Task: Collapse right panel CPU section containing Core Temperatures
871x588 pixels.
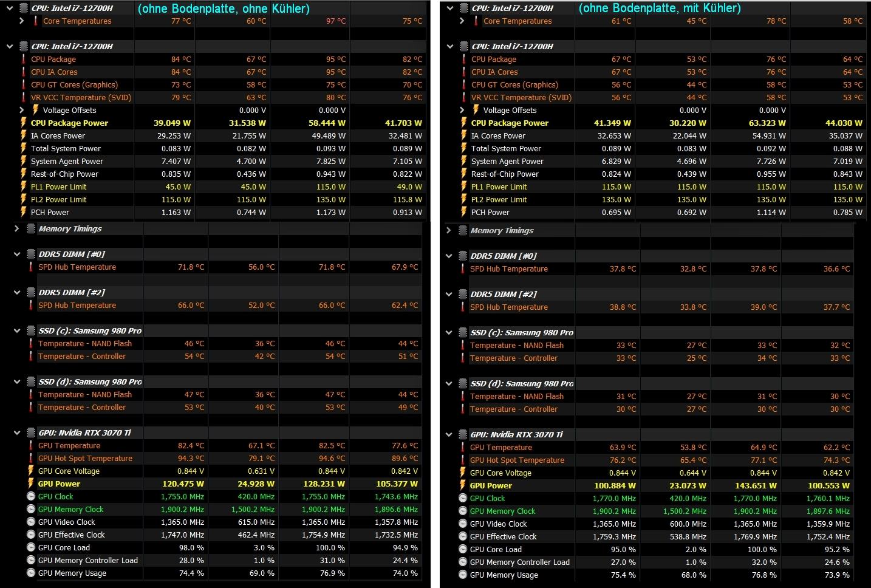Action: tap(450, 9)
